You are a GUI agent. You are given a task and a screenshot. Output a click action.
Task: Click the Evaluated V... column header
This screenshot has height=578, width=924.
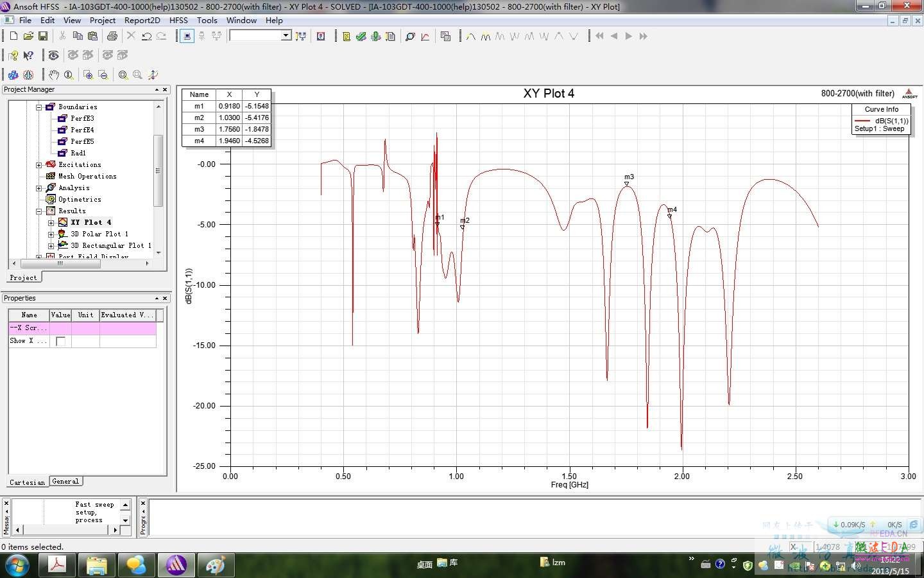(127, 315)
